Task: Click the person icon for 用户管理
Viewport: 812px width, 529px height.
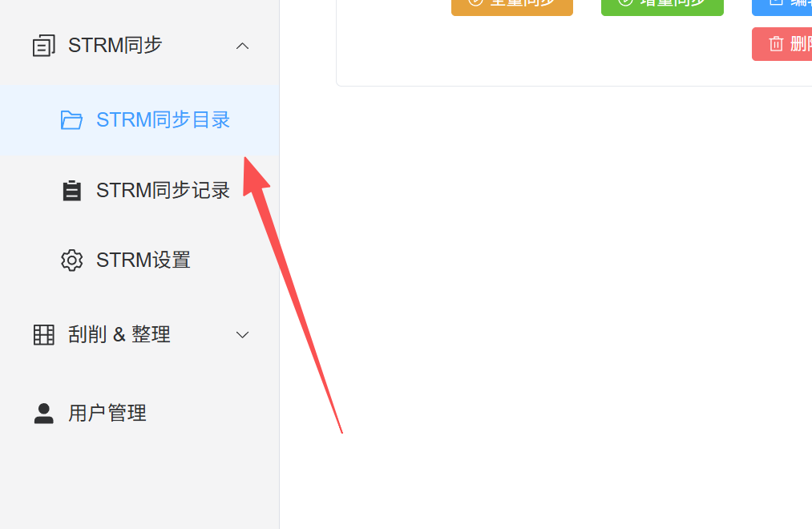Action: click(43, 414)
